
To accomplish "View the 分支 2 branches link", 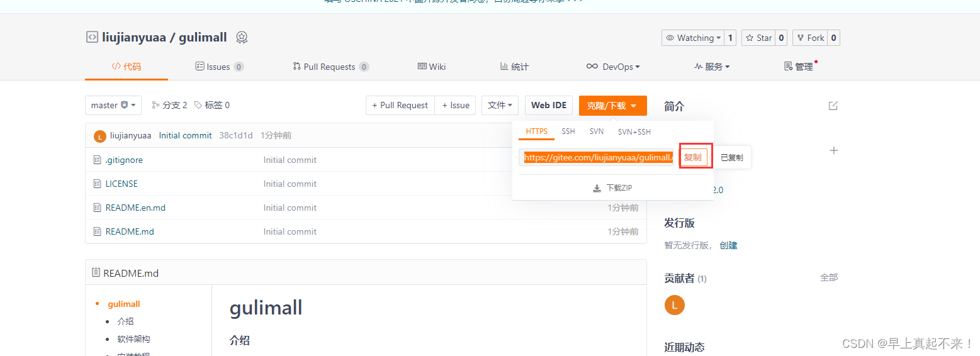I will click(170, 105).
